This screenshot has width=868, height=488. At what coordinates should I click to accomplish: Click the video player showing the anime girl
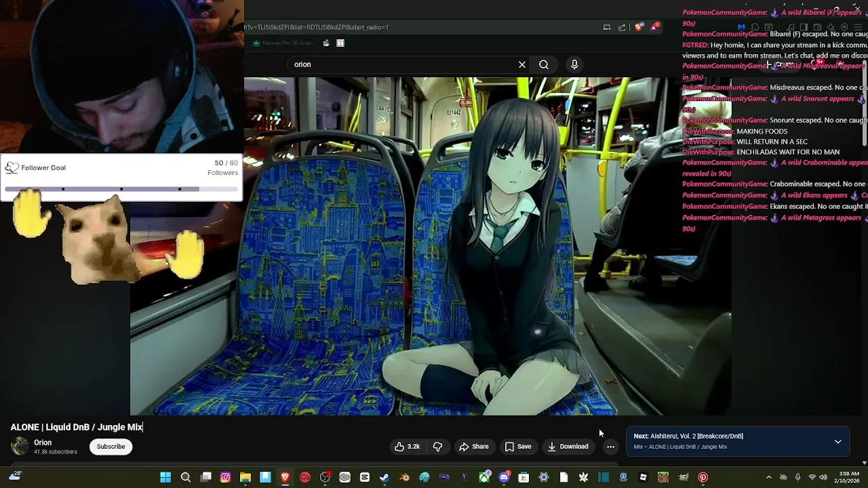(x=431, y=245)
